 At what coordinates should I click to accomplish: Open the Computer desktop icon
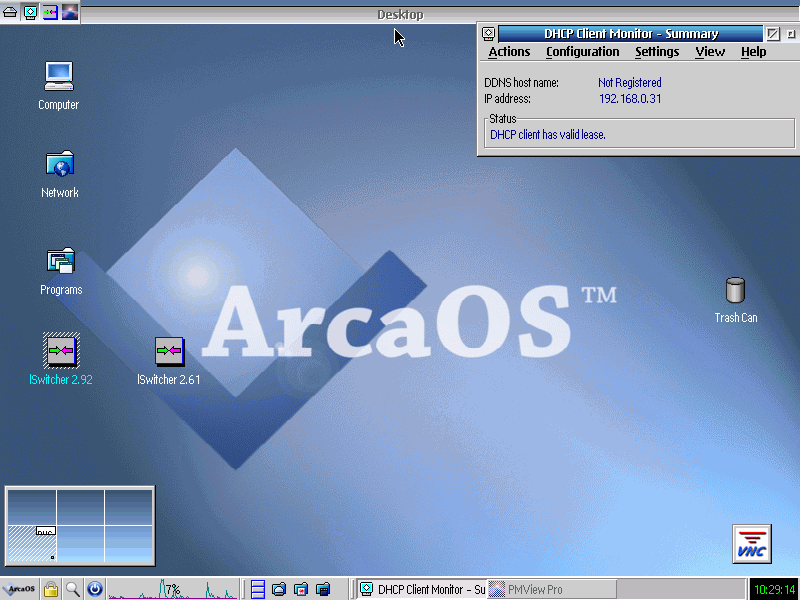(x=59, y=76)
